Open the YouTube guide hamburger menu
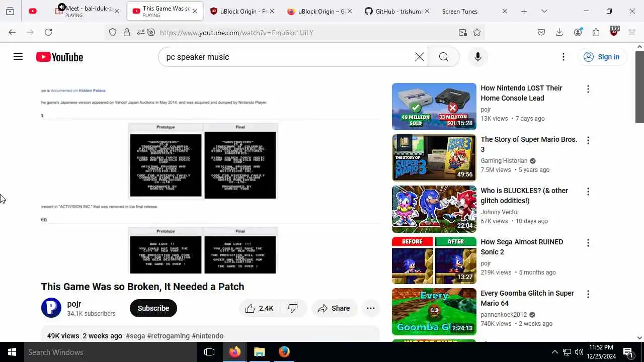 [x=18, y=57]
